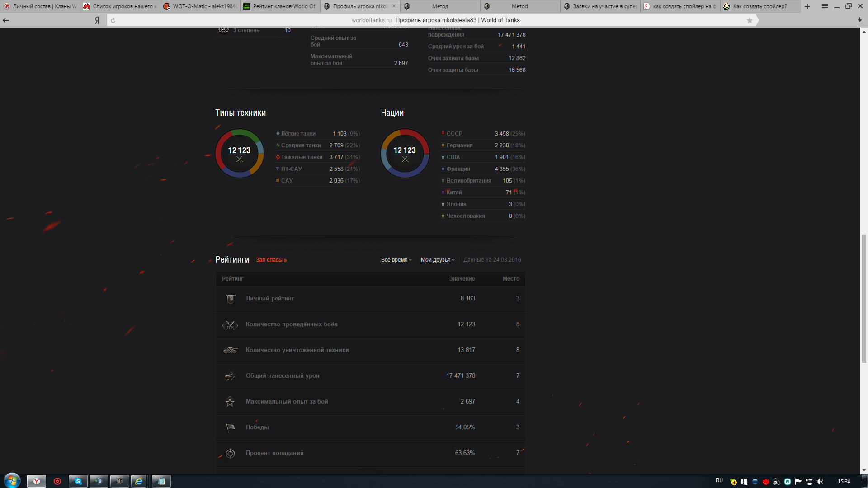Switch input language RU indicator
This screenshot has height=488, width=868.
click(719, 480)
